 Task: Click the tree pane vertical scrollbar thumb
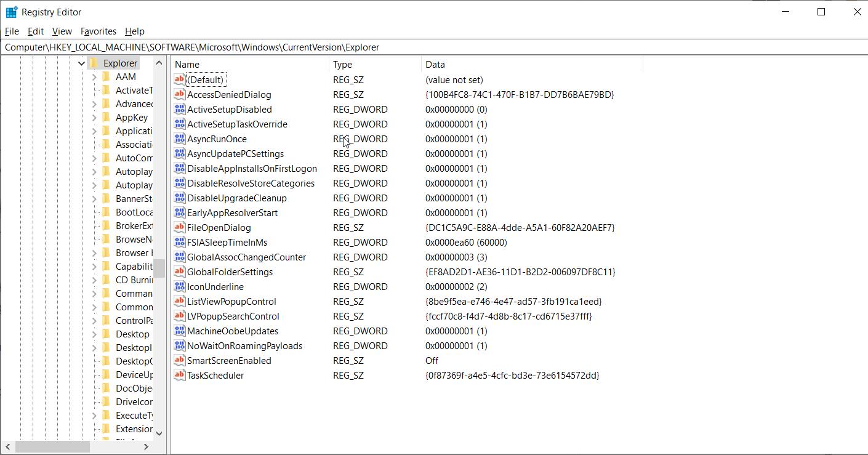pos(159,268)
